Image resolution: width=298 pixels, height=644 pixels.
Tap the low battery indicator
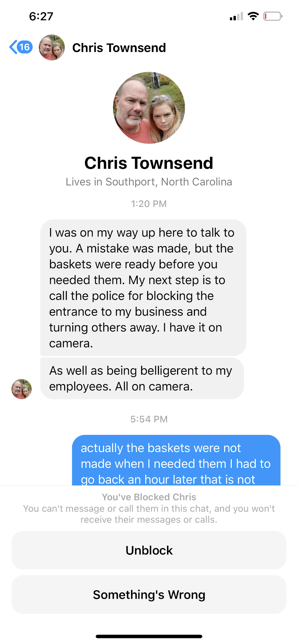pyautogui.click(x=272, y=16)
